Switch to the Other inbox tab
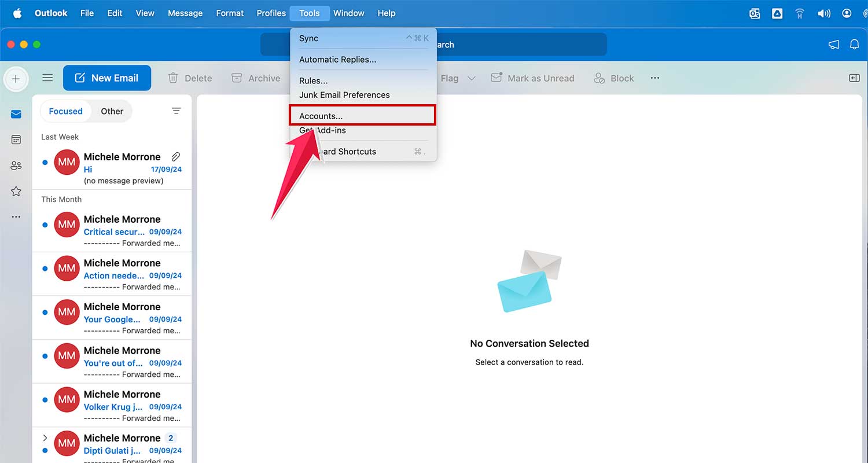 point(112,111)
